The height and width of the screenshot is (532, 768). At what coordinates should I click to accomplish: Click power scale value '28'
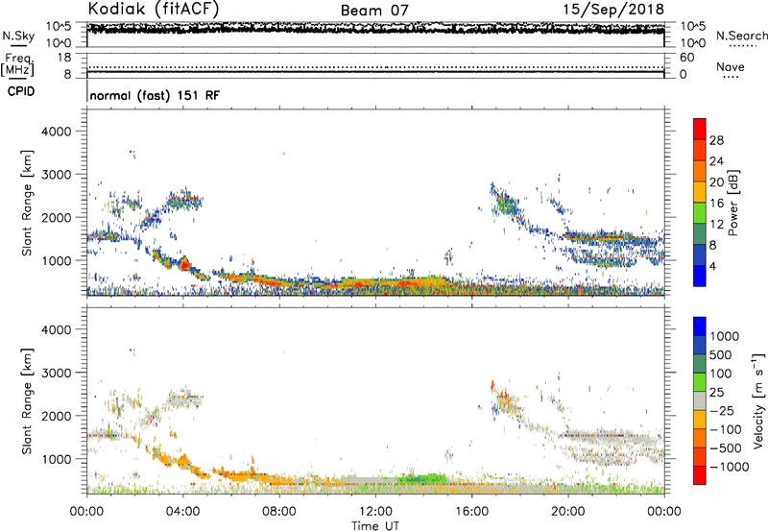[x=716, y=140]
